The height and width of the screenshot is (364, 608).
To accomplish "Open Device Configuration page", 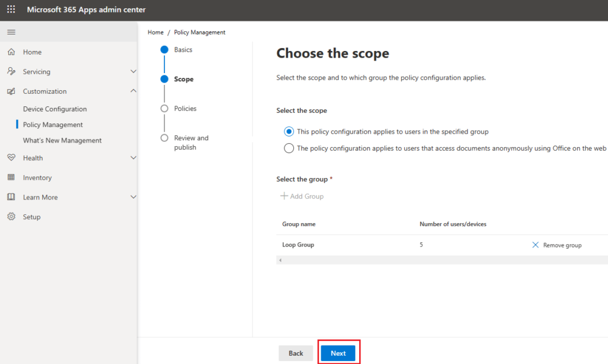I will (55, 109).
